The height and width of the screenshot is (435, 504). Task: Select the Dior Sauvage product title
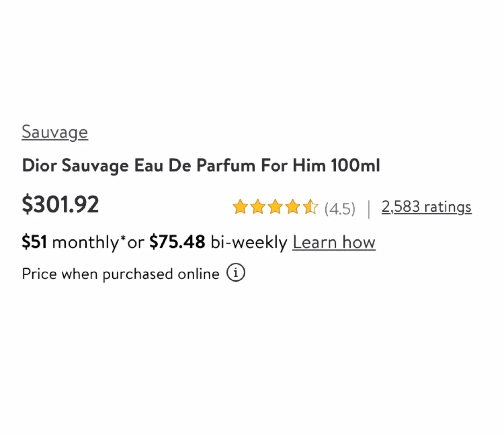pyautogui.click(x=201, y=166)
